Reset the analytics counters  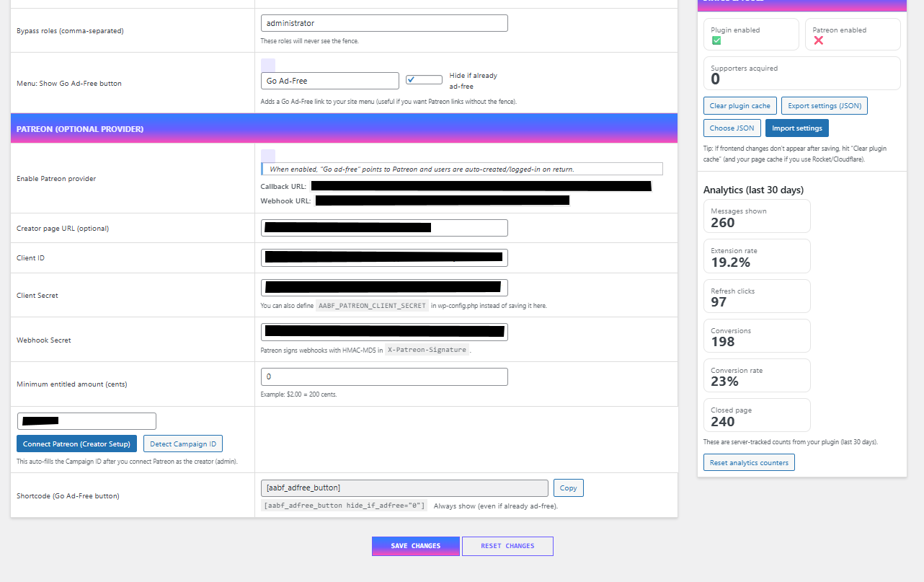[749, 462]
